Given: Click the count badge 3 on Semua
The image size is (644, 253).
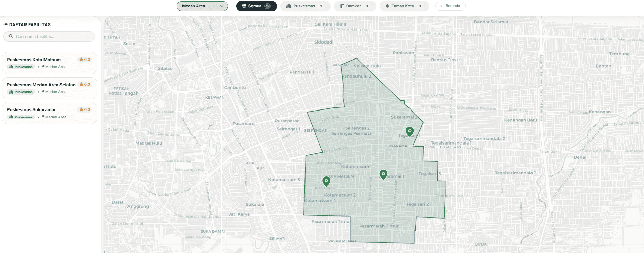Looking at the screenshot, I should point(267,6).
